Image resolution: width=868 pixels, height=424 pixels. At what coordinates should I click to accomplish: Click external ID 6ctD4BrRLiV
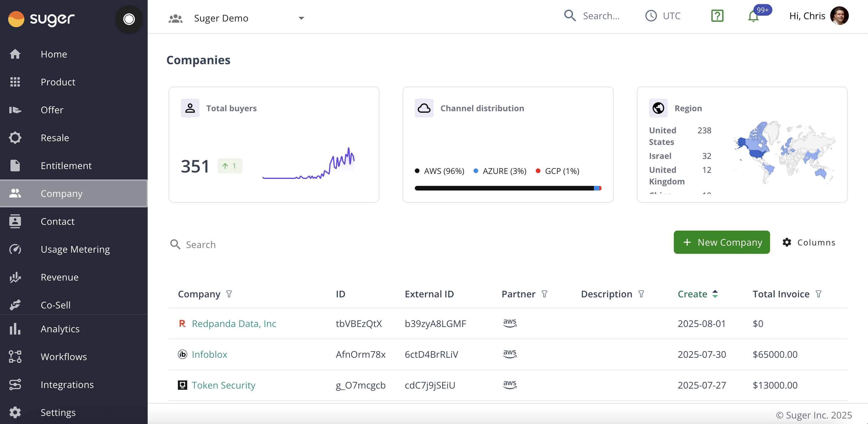(x=431, y=354)
